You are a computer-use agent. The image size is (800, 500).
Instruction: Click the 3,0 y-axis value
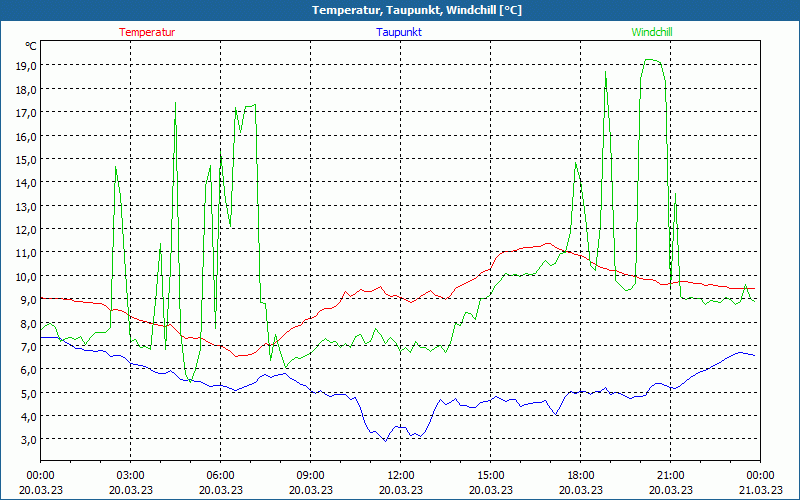tap(29, 440)
